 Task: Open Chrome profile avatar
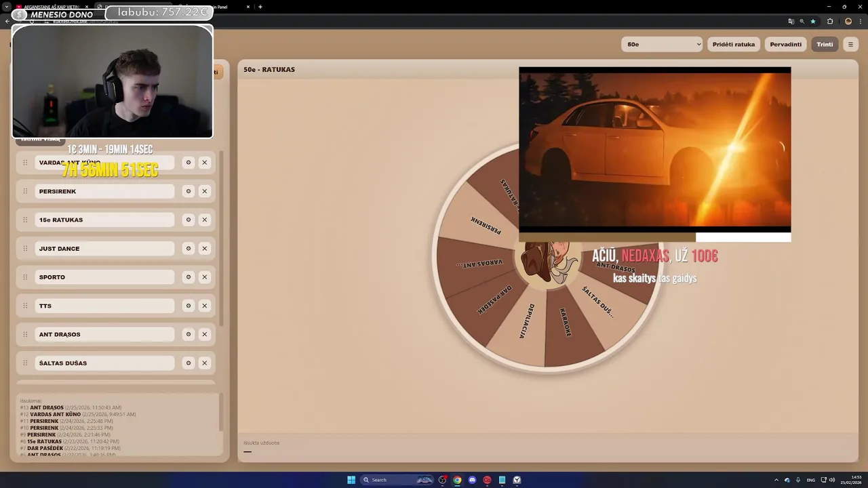[848, 21]
